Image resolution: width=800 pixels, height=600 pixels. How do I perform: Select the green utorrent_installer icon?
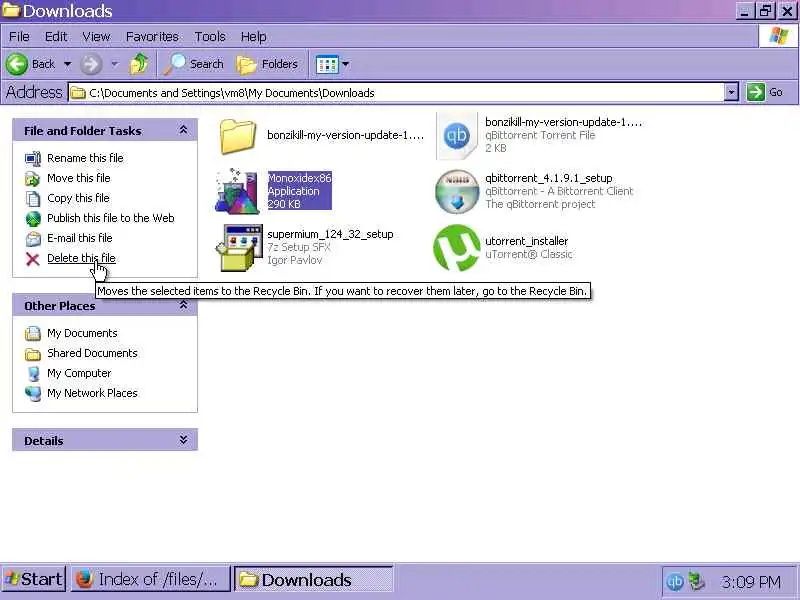click(457, 247)
